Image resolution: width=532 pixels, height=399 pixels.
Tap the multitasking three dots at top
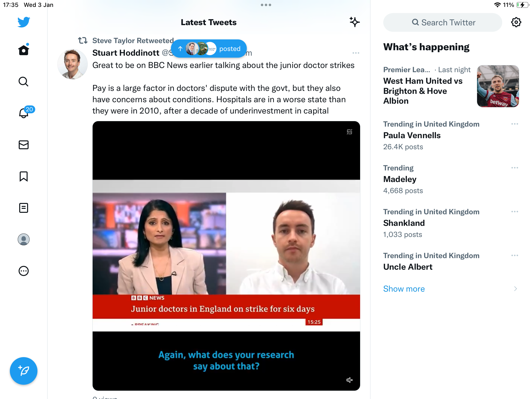pyautogui.click(x=266, y=5)
